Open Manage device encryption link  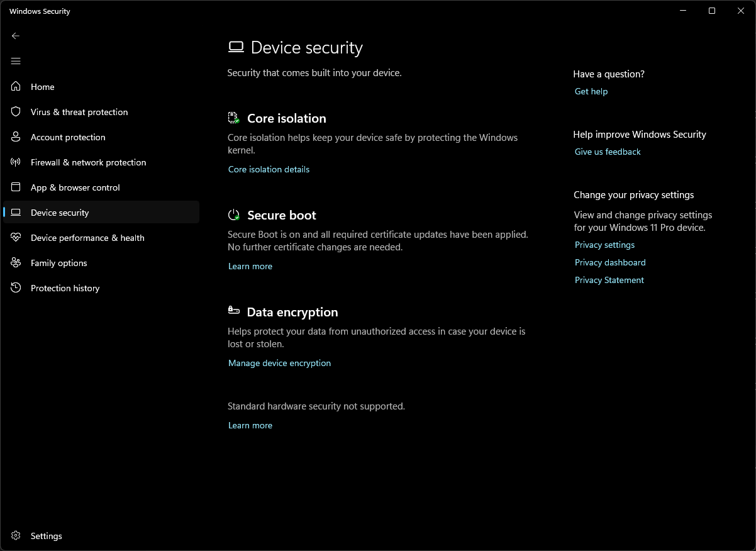click(x=279, y=363)
